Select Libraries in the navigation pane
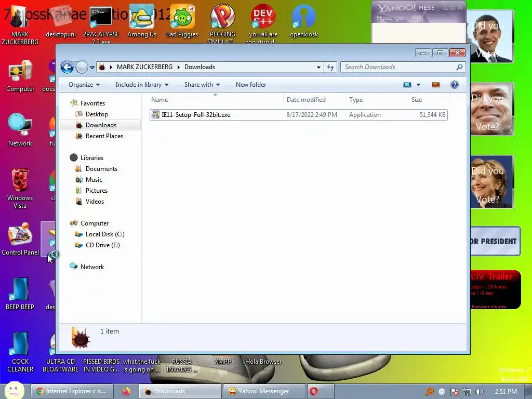 pos(91,158)
